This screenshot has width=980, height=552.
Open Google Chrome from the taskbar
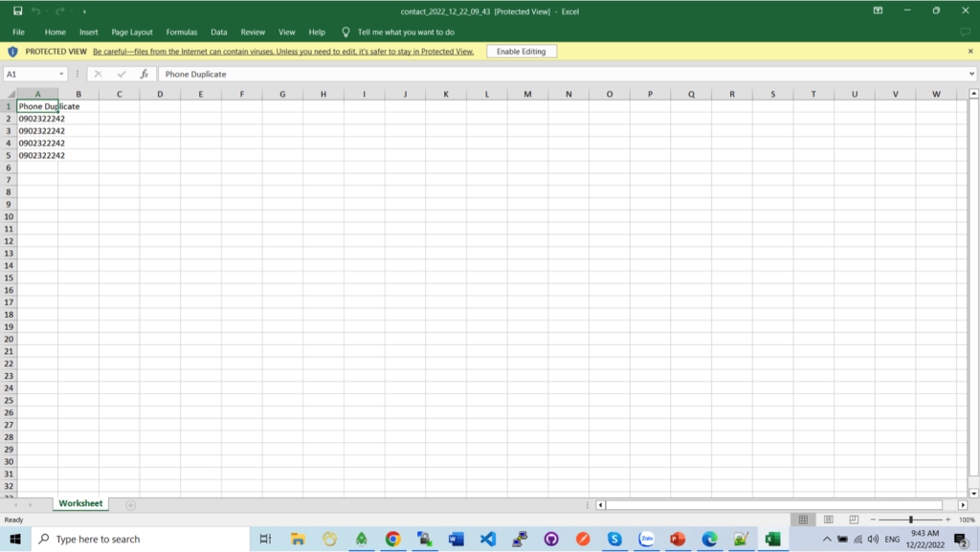pos(392,540)
